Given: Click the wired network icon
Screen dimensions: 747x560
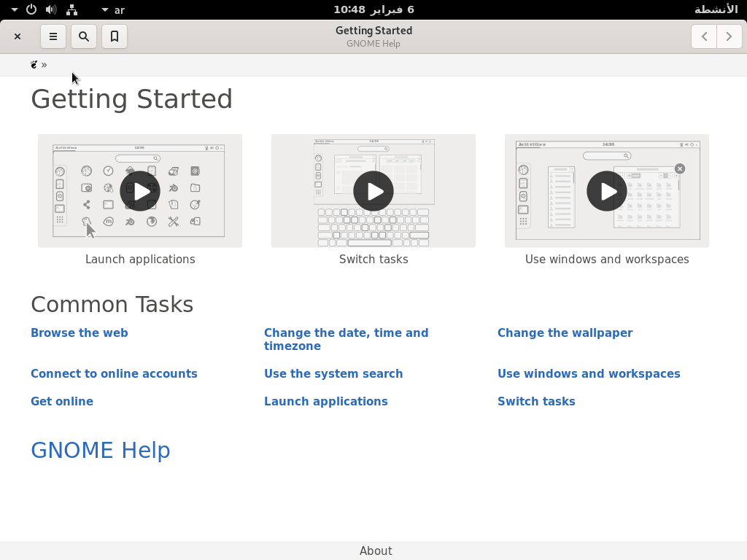Looking at the screenshot, I should (72, 9).
